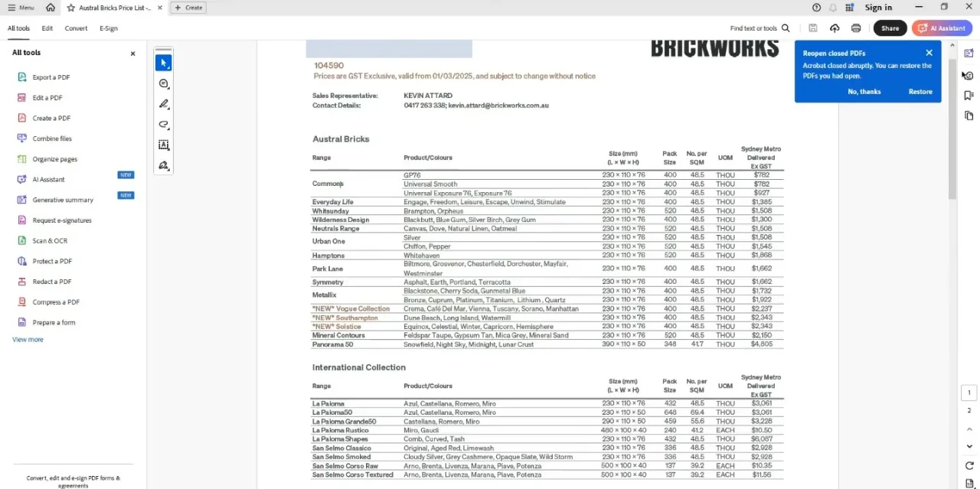Open the bookmarks panel icon
The image size is (980, 489).
click(x=969, y=96)
